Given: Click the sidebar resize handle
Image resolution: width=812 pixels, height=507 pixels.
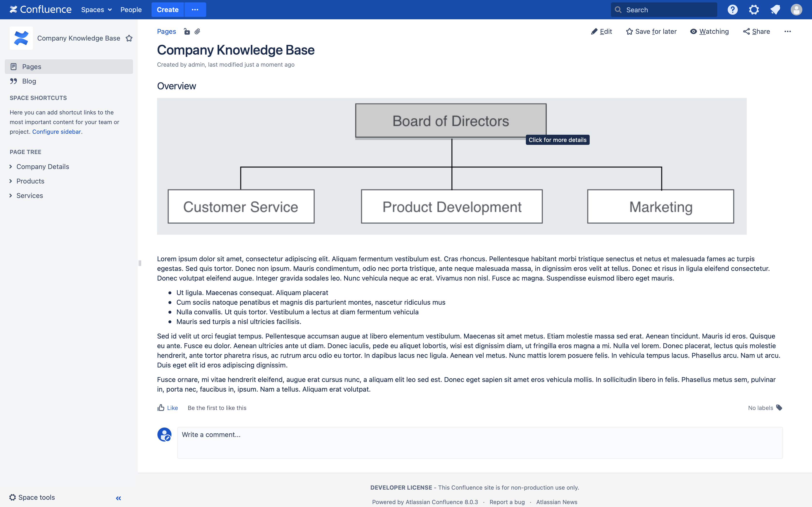Looking at the screenshot, I should (x=140, y=263).
